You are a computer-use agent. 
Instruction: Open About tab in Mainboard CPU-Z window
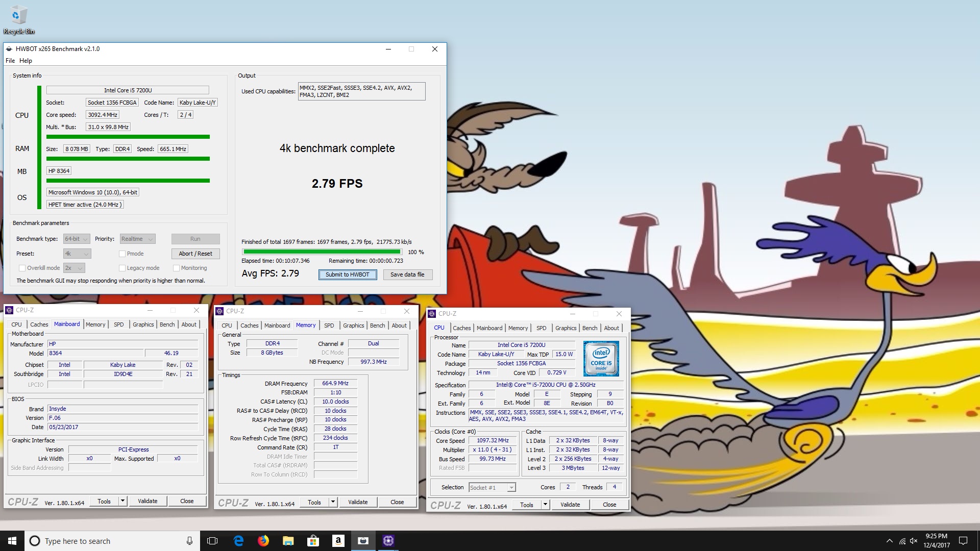(x=189, y=324)
